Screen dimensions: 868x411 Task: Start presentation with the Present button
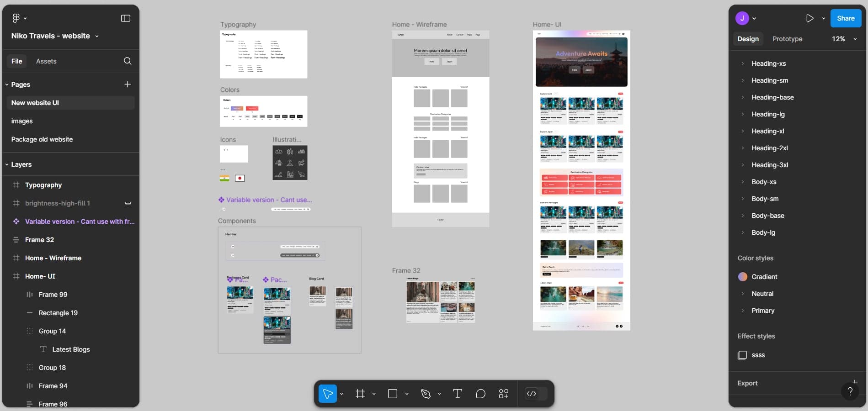click(x=809, y=18)
